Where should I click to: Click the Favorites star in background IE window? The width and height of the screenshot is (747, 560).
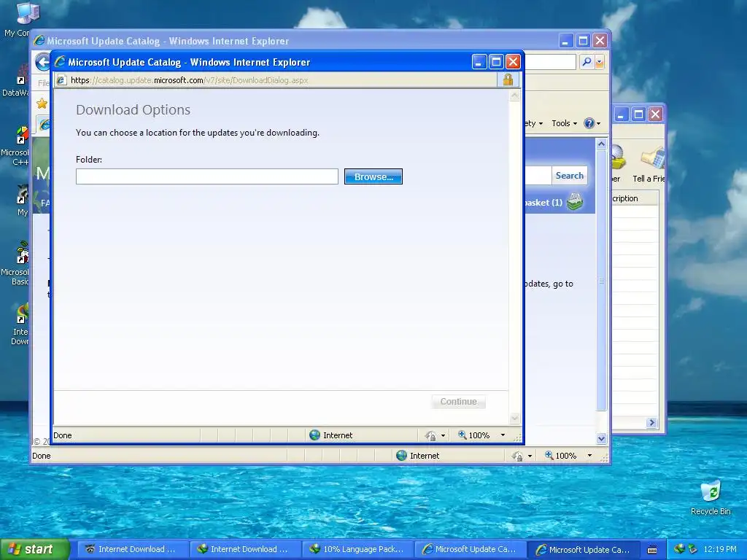click(42, 104)
